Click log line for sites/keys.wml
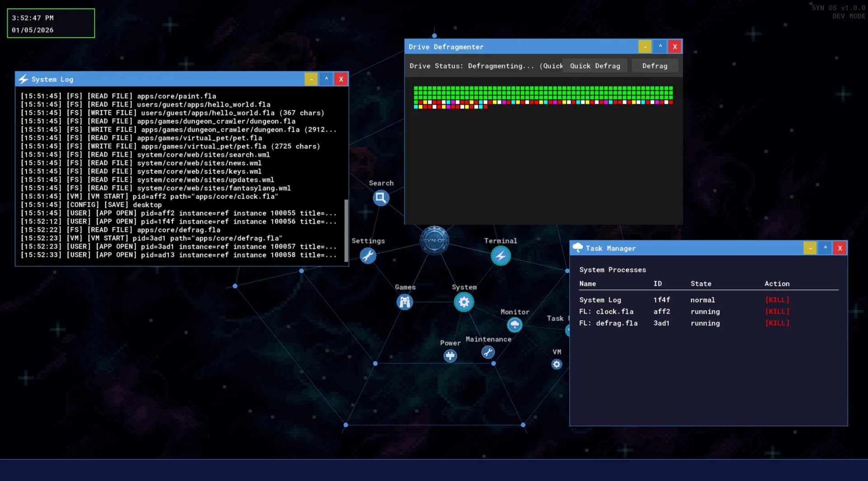The image size is (868, 481). (141, 171)
